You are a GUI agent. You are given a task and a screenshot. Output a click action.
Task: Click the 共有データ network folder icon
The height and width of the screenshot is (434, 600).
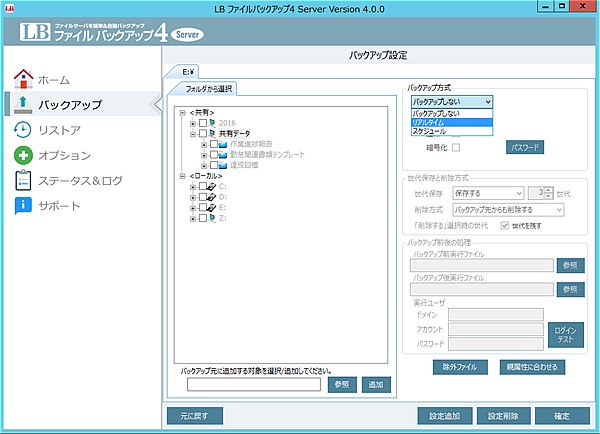[x=213, y=133]
